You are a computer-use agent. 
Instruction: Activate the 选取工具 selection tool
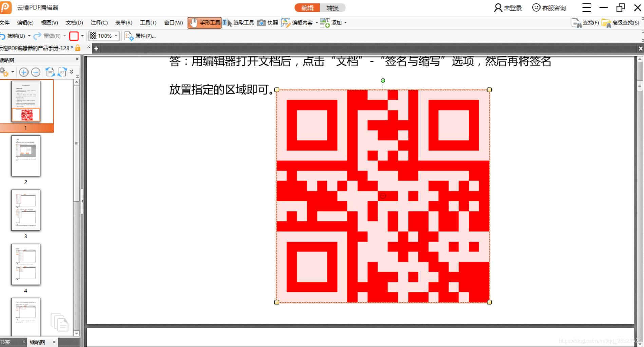239,23
